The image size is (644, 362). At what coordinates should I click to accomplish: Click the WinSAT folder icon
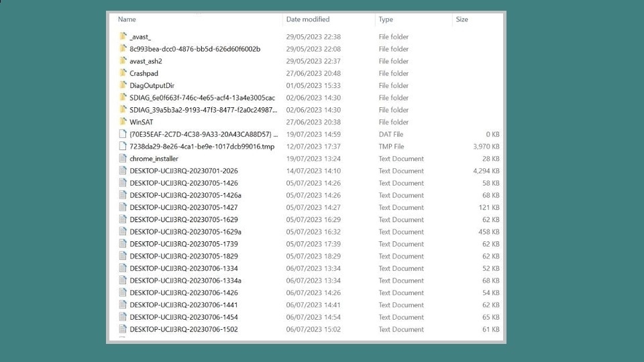click(123, 121)
